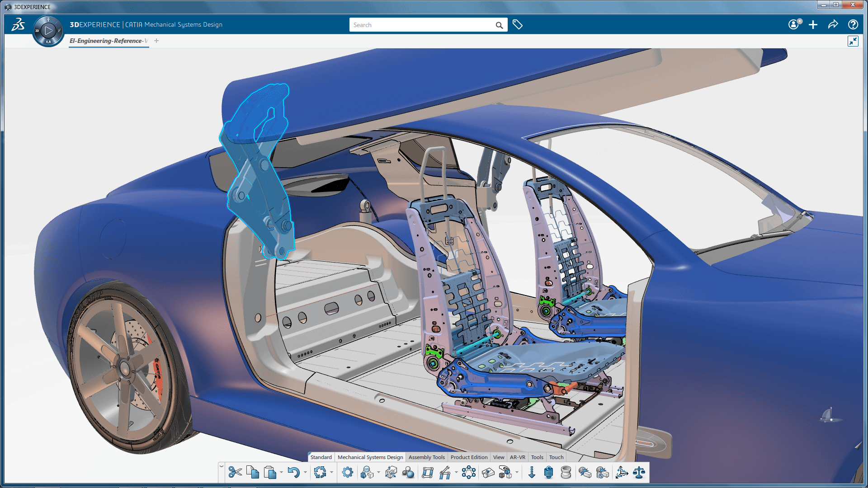Open the Product Edition tab

(x=469, y=457)
